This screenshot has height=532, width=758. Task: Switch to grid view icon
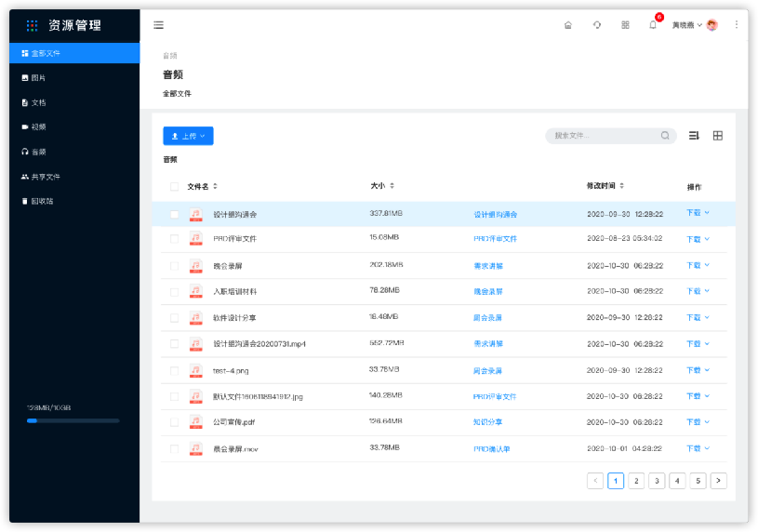[x=718, y=136]
